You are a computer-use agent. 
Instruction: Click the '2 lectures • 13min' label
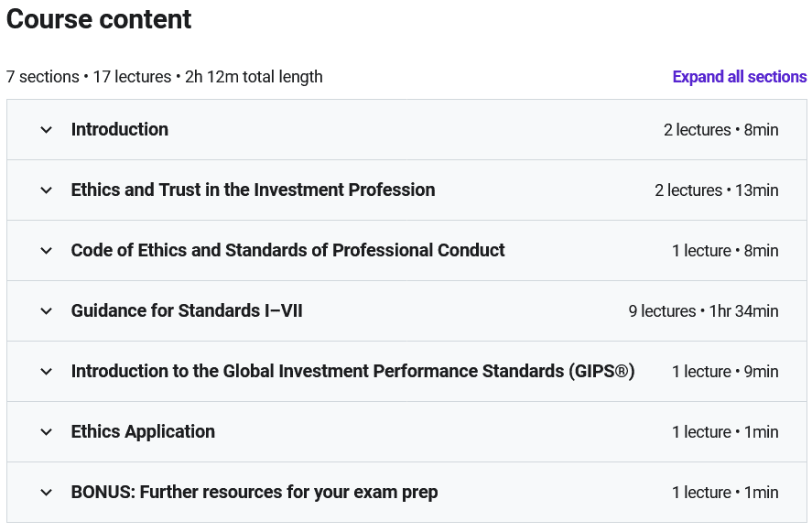coord(716,190)
